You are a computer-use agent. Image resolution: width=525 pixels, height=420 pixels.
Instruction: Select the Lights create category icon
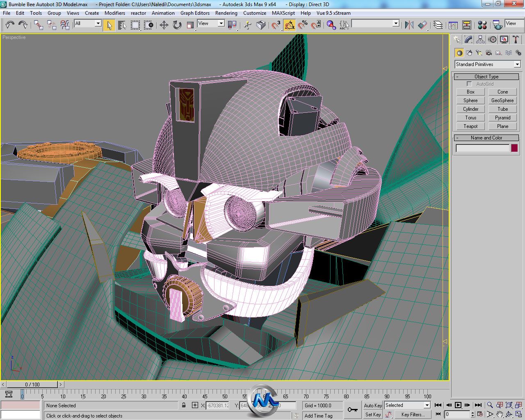479,53
